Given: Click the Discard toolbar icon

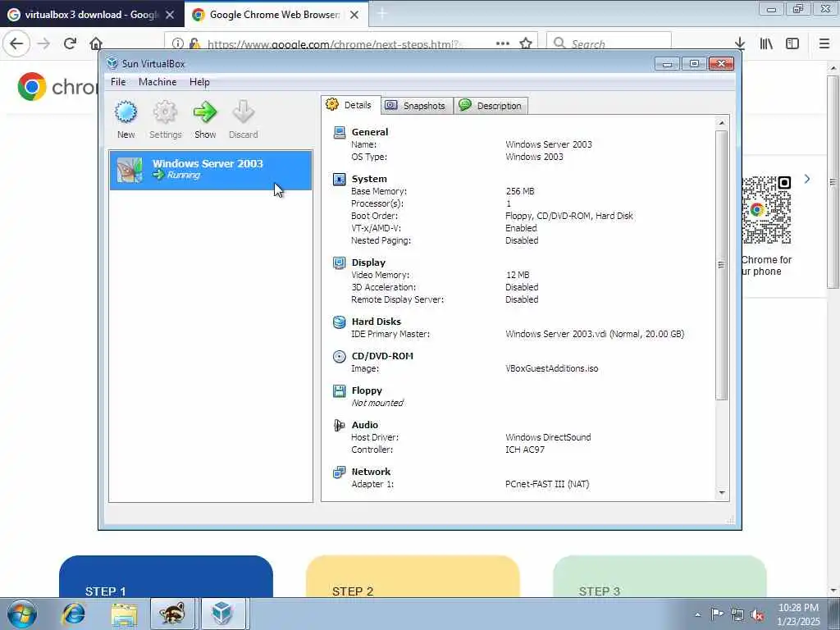Looking at the screenshot, I should pos(243,112).
